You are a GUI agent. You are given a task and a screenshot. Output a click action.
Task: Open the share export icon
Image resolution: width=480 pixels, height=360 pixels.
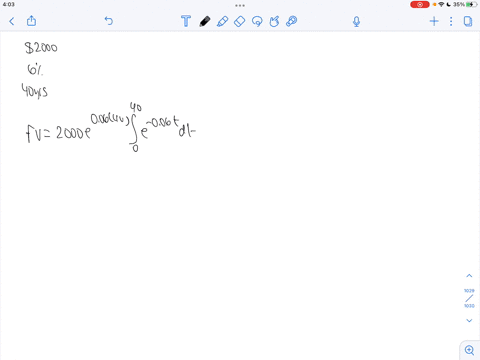[x=31, y=21]
